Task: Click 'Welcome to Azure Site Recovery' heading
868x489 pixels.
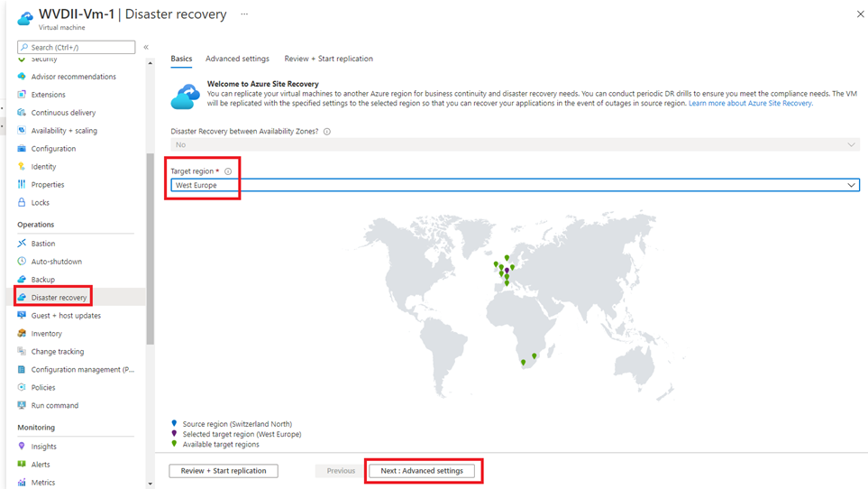Action: coord(263,84)
